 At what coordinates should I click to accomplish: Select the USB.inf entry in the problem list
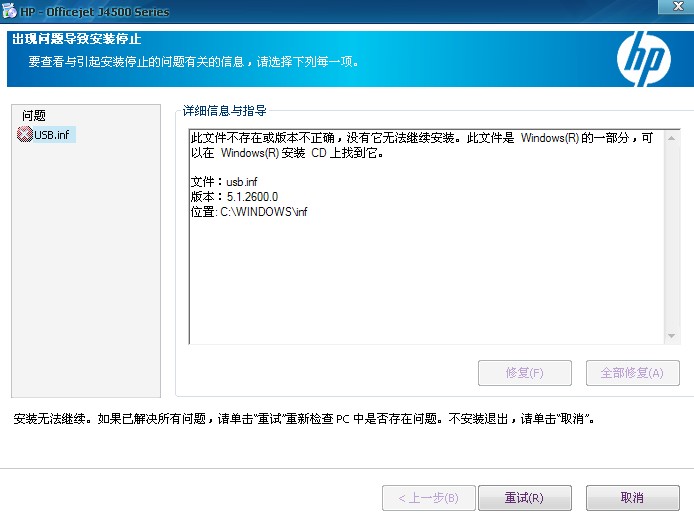tap(54, 134)
